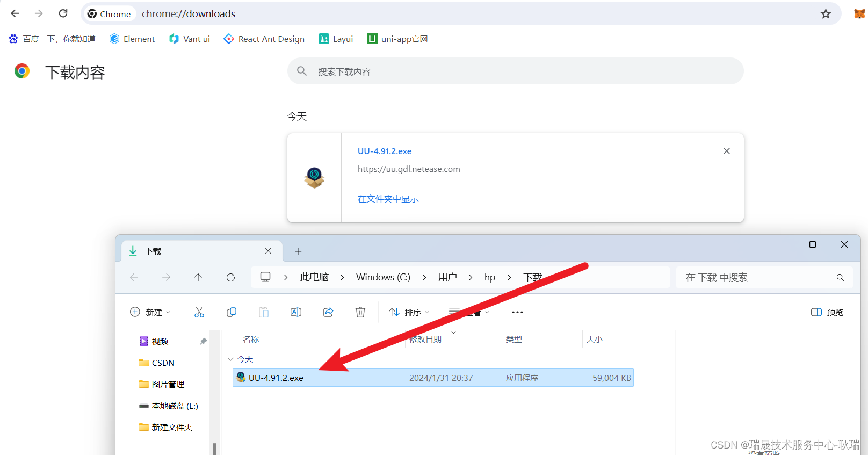Select hp in breadcrumb path
The height and width of the screenshot is (455, 868).
[x=490, y=277]
